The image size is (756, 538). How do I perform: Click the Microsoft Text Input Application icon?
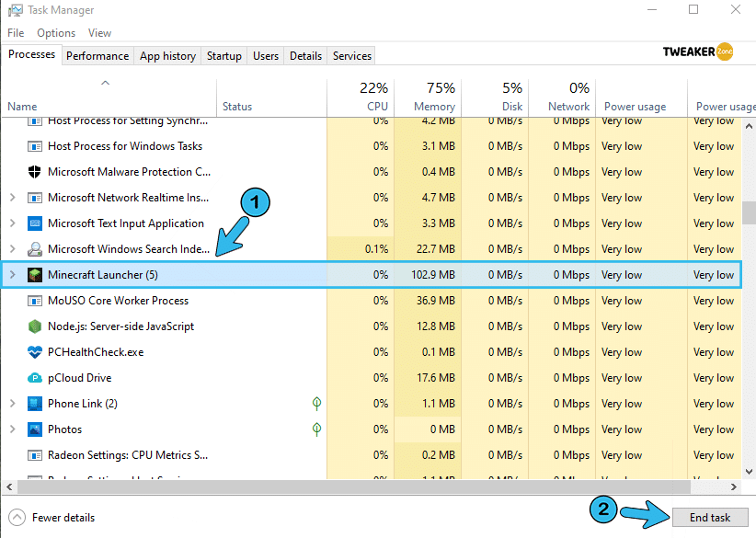[35, 223]
